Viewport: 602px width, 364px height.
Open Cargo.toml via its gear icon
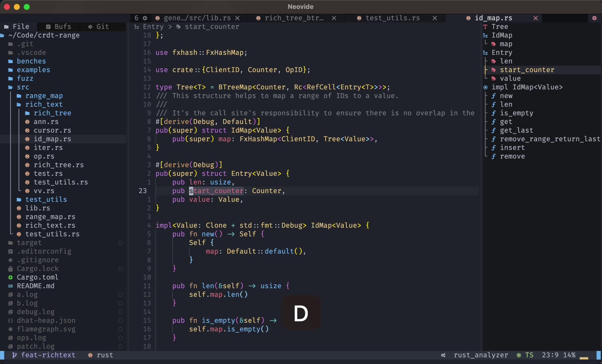point(11,277)
